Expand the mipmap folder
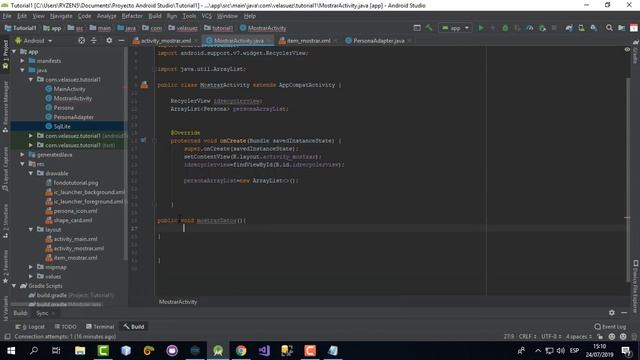640x360 pixels. [31, 267]
